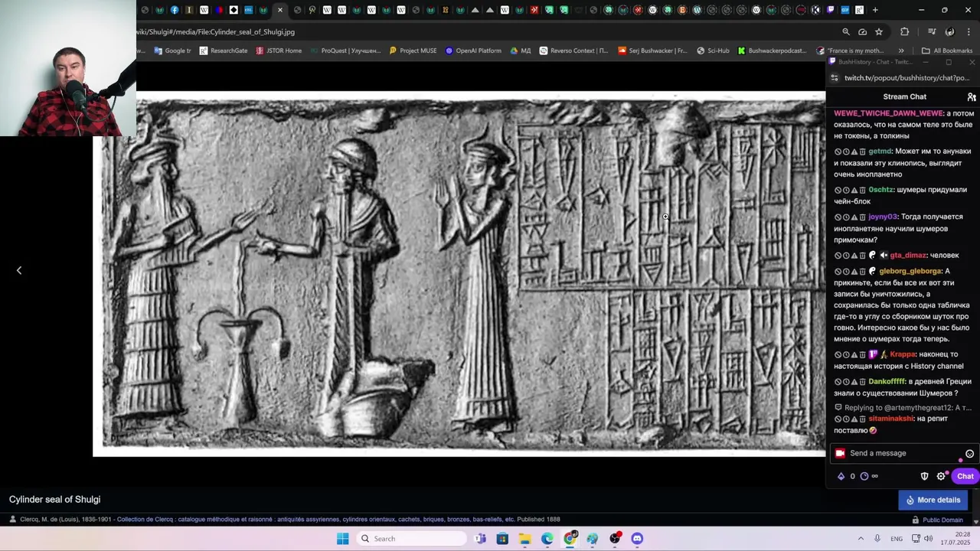Open username getmd in chat
The height and width of the screenshot is (551, 980).
(880, 152)
